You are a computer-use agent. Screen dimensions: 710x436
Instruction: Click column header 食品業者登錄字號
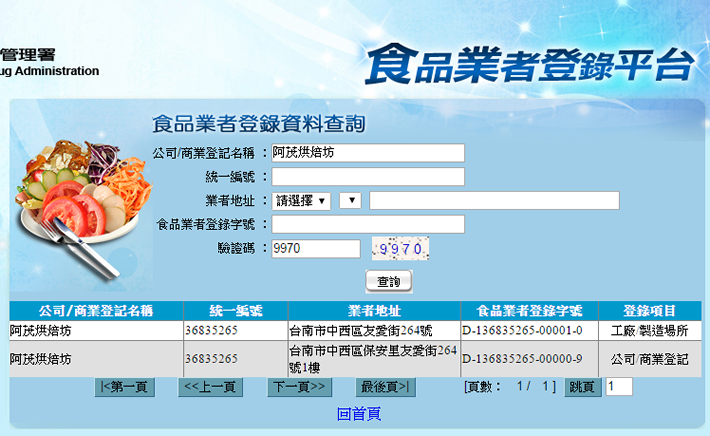coord(529,311)
